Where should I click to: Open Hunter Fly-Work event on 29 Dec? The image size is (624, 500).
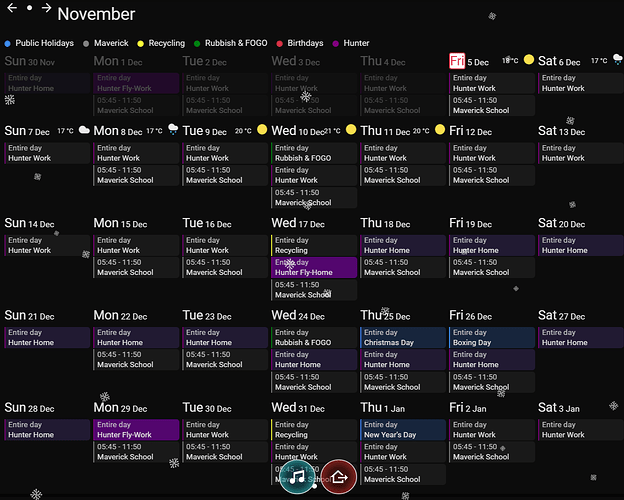(x=136, y=430)
